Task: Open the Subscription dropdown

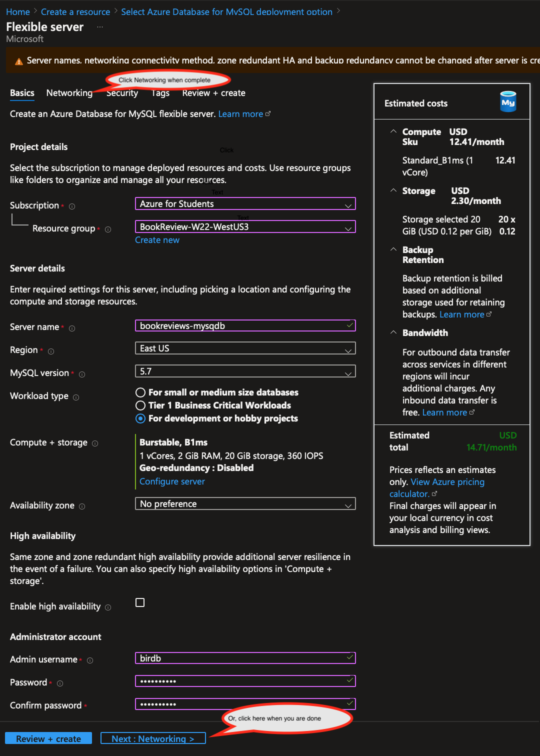Action: tap(245, 204)
